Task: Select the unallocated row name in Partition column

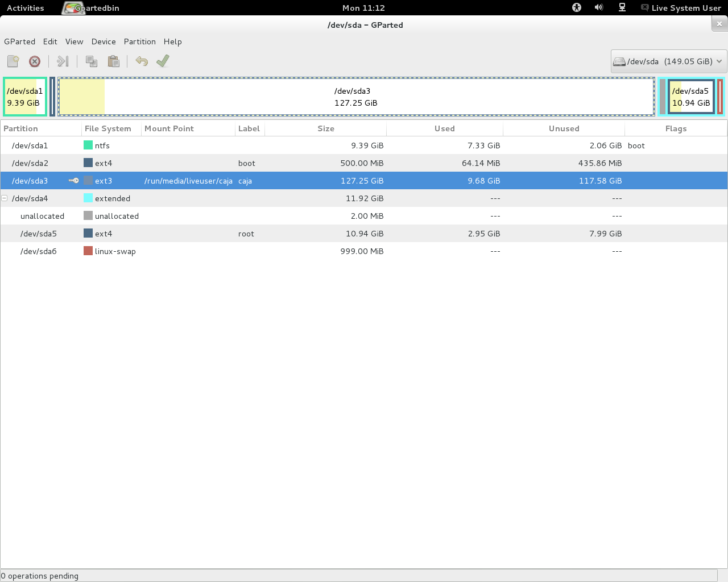Action: (43, 216)
